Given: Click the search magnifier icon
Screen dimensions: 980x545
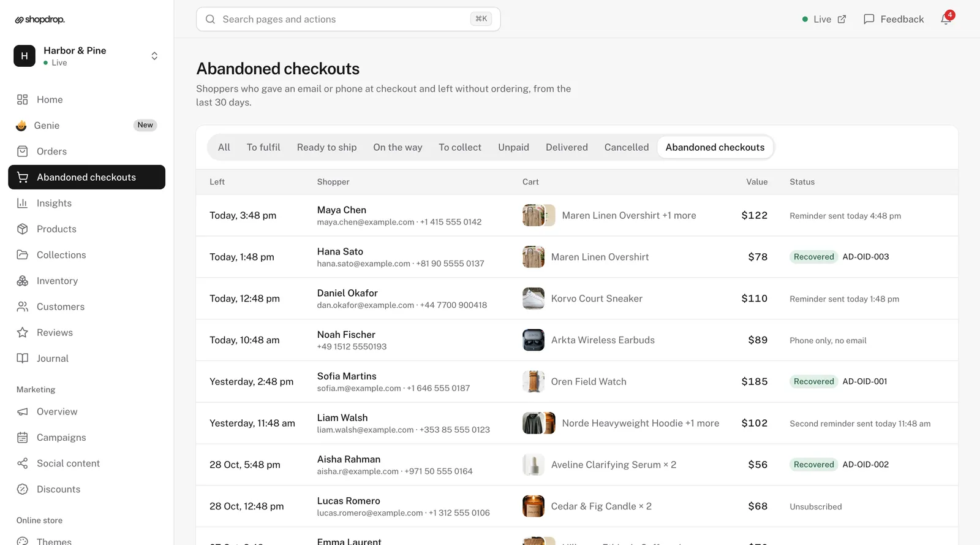Looking at the screenshot, I should 210,19.
